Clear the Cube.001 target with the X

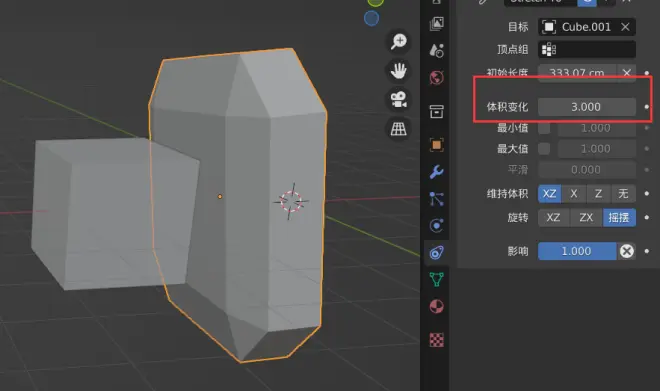tap(625, 27)
